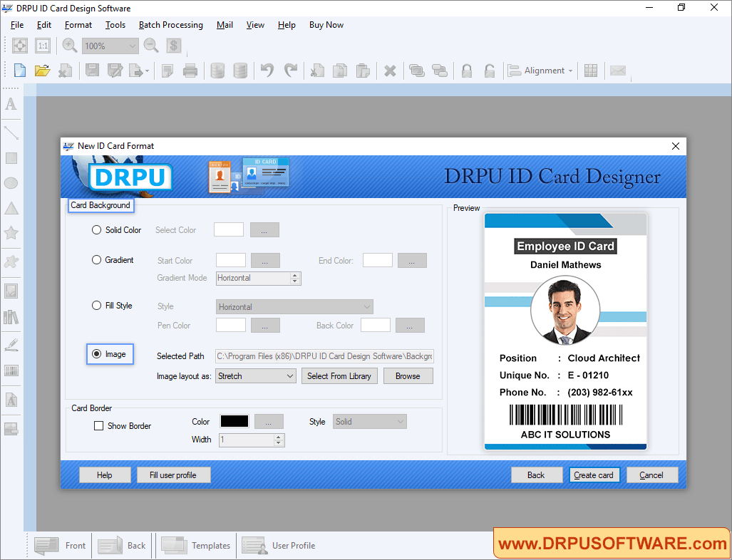The image size is (732, 560).
Task: Select the Fill Style radio button
Action: coord(96,305)
